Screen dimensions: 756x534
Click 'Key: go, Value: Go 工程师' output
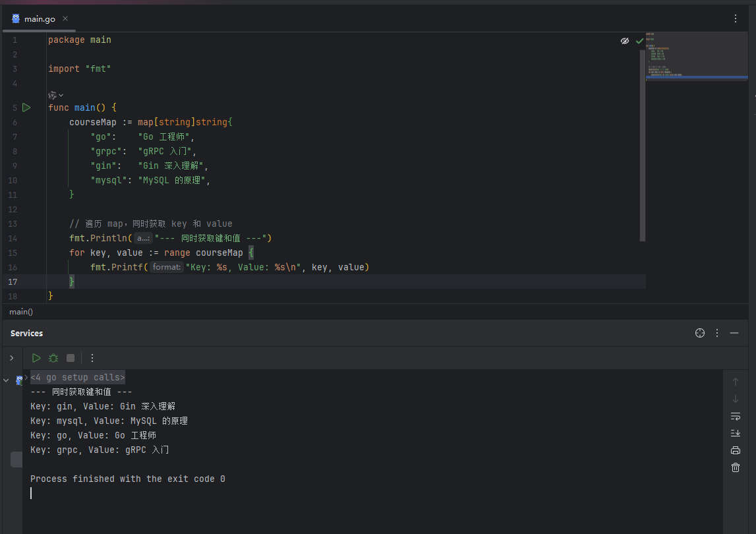[x=93, y=435]
